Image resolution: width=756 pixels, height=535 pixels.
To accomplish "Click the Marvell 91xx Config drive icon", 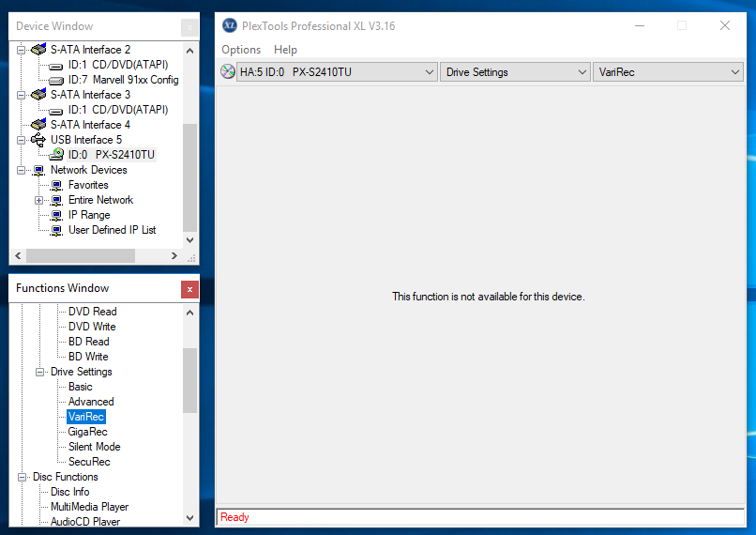I will [x=56, y=80].
